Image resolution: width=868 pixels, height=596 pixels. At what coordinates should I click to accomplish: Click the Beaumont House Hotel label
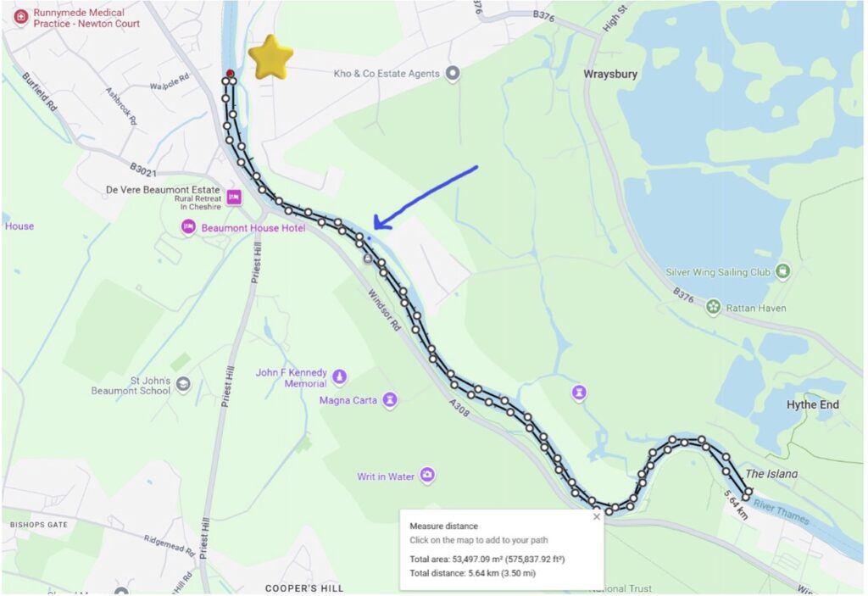253,228
